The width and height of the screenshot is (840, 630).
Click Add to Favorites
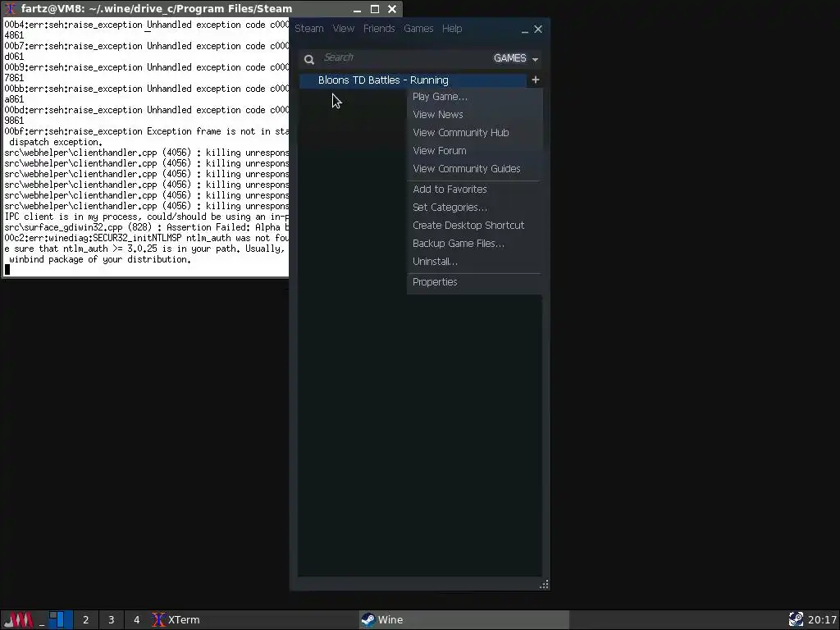(x=475, y=189)
